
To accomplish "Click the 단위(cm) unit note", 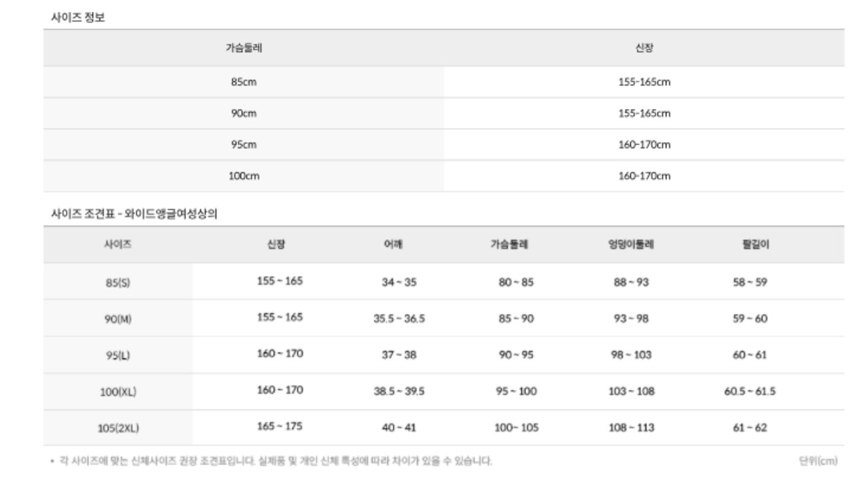I will pos(819,460).
